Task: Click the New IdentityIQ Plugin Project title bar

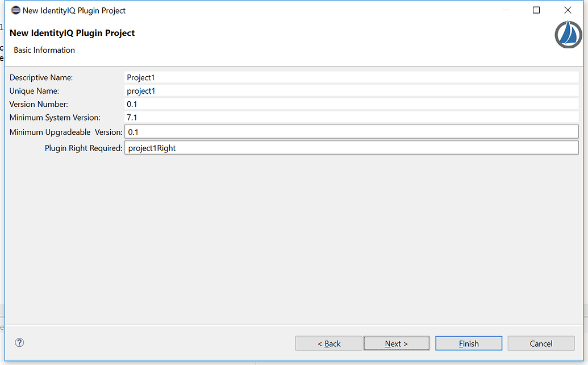Action: [x=284, y=10]
